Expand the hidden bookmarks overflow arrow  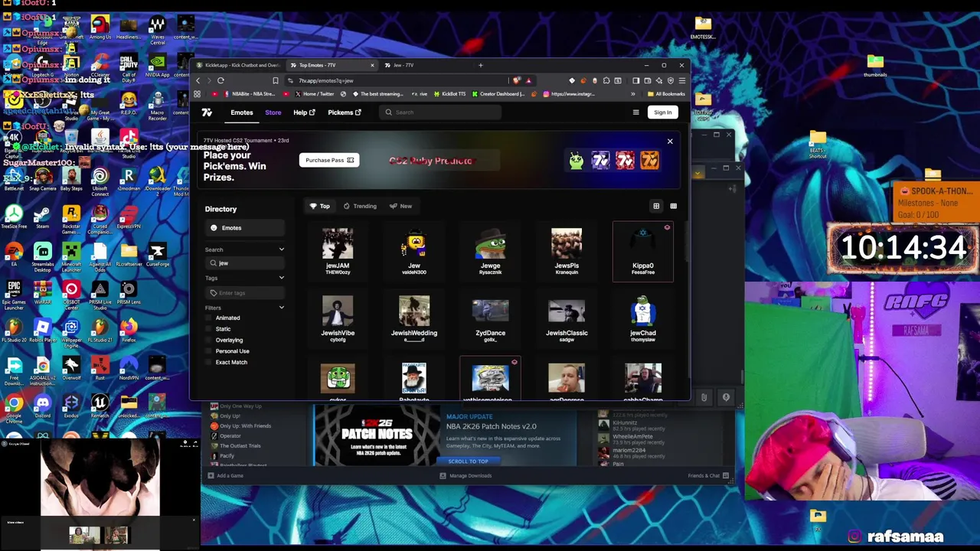pyautogui.click(x=633, y=94)
